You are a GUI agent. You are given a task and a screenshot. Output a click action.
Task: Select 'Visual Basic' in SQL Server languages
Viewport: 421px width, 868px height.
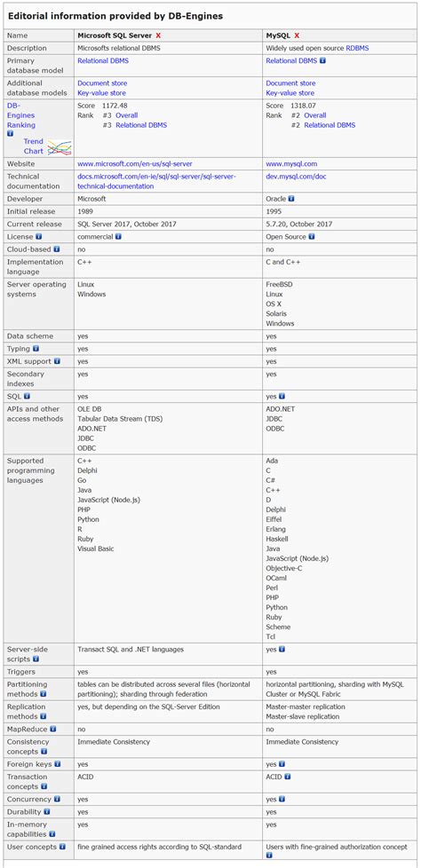[x=97, y=548]
